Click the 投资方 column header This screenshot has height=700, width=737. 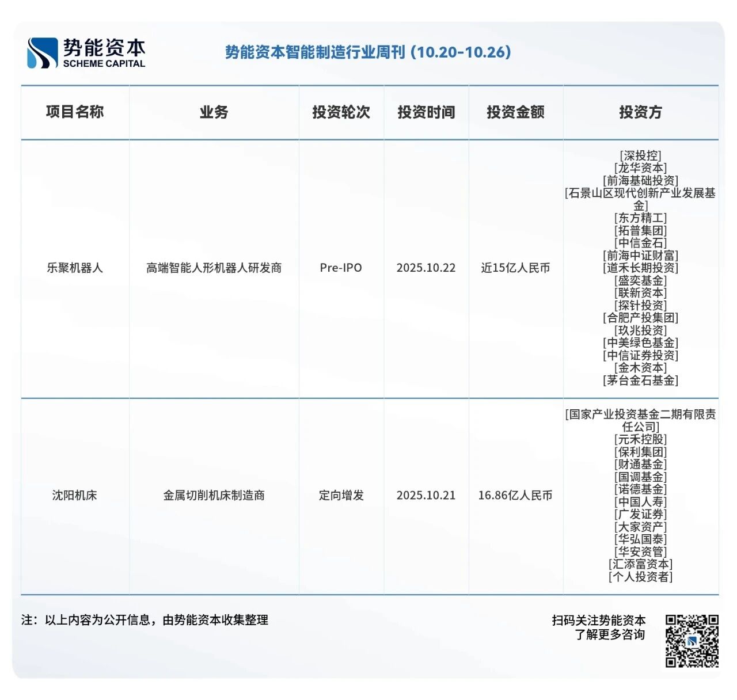pyautogui.click(x=640, y=112)
